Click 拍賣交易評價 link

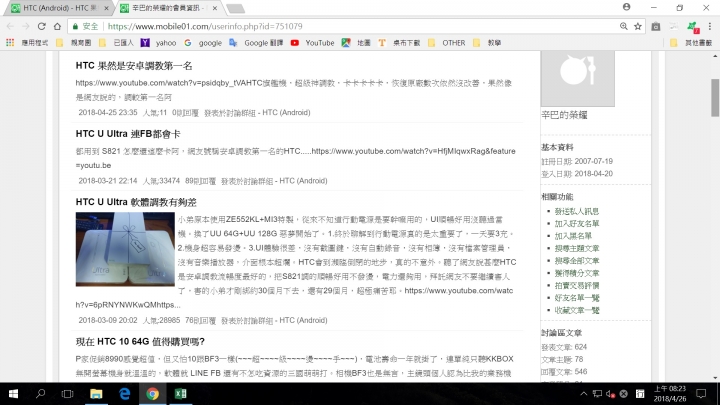coord(577,286)
